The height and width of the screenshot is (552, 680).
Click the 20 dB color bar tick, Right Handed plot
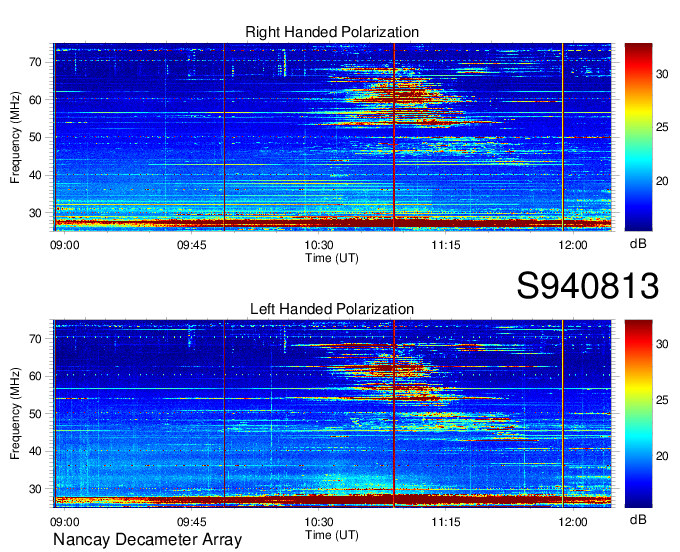click(662, 181)
